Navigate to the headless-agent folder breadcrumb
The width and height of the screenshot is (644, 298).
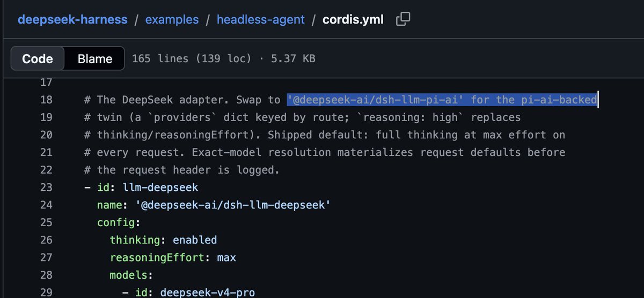coord(260,20)
